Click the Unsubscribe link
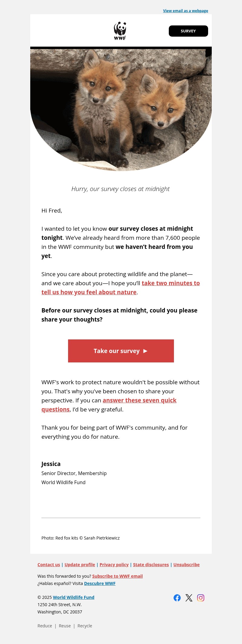The width and height of the screenshot is (242, 644). point(186,564)
